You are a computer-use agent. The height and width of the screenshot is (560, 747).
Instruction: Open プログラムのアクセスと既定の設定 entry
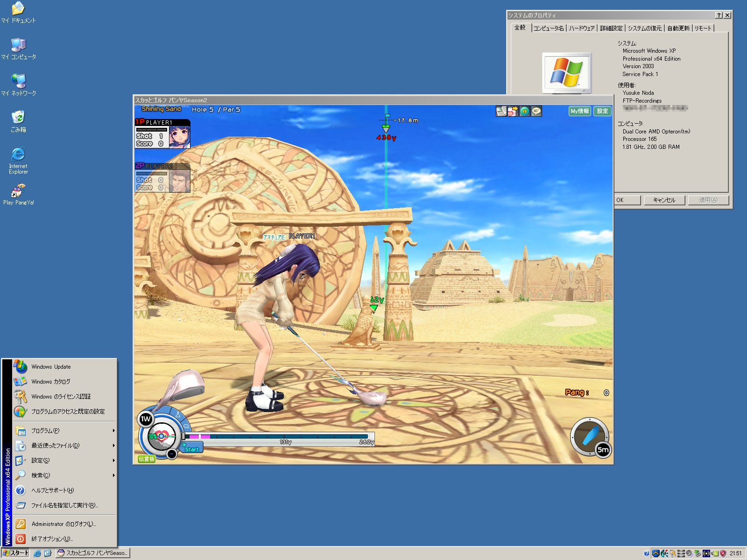64,412
